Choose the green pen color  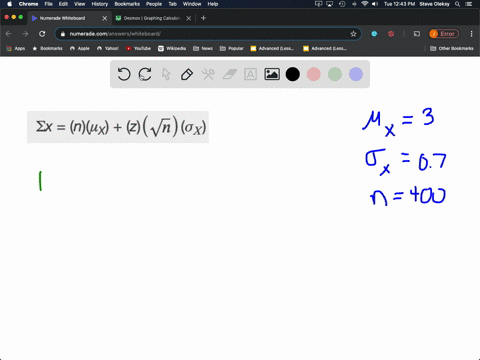[335, 74]
